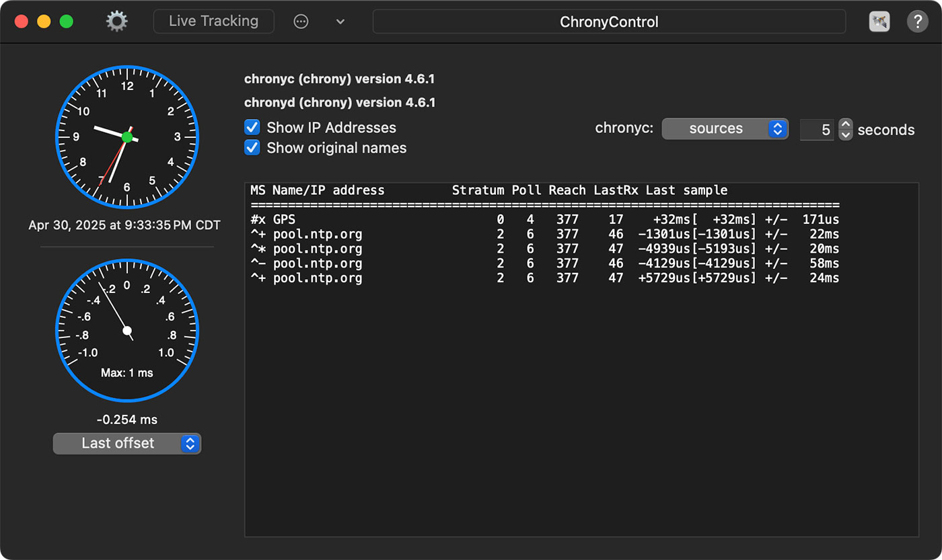Click the MS Name/IP address header line
Screen dimensions: 942x560
489,190
